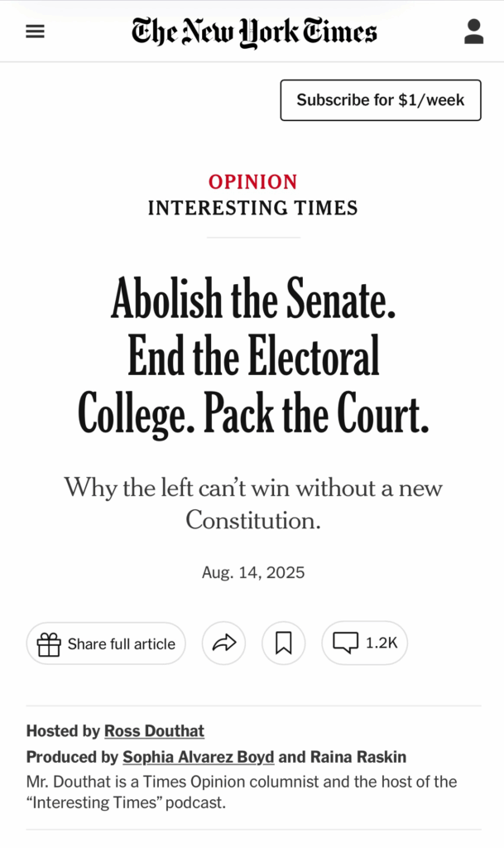Click the subheadline about a new Constitution
This screenshot has height=848, width=504.
point(253,503)
